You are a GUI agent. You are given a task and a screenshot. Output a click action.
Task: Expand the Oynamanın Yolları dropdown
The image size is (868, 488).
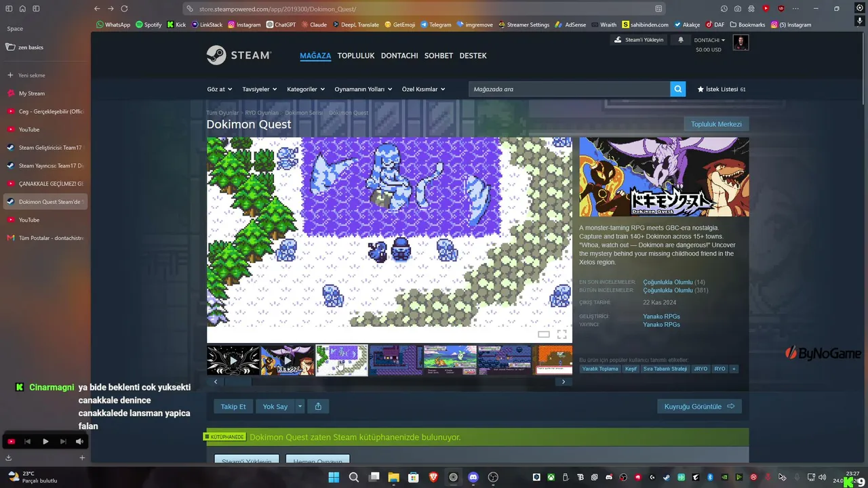point(363,89)
